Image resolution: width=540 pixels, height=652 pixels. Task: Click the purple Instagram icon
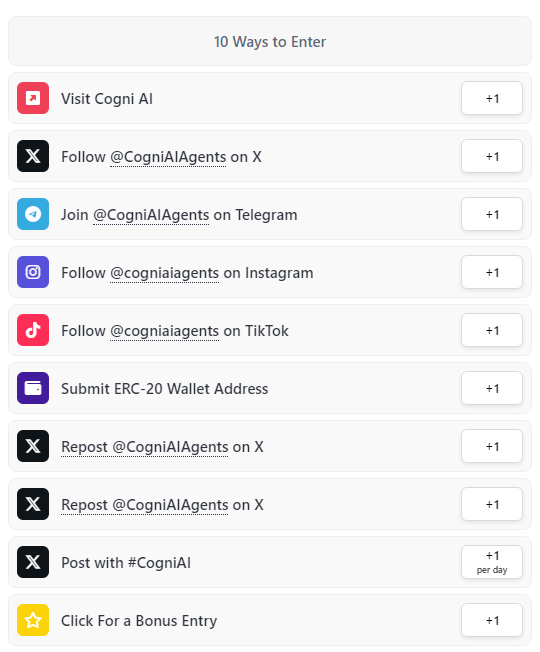33,272
